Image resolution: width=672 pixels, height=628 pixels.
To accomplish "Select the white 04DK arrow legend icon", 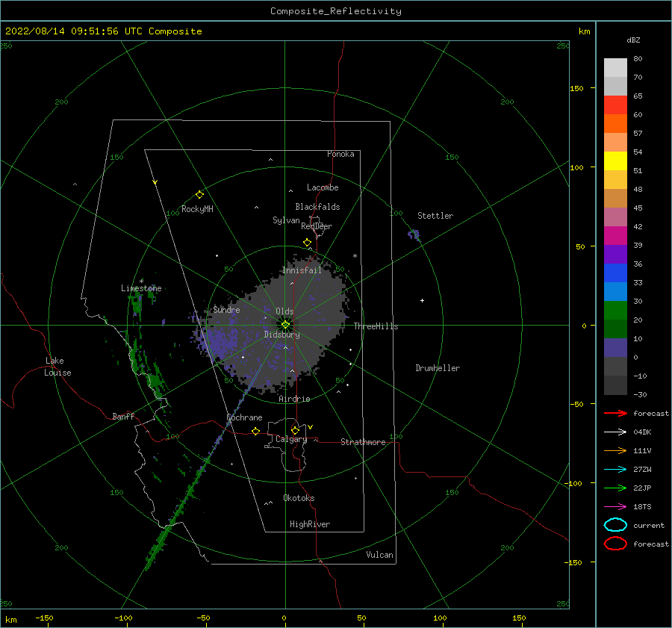I will (615, 432).
